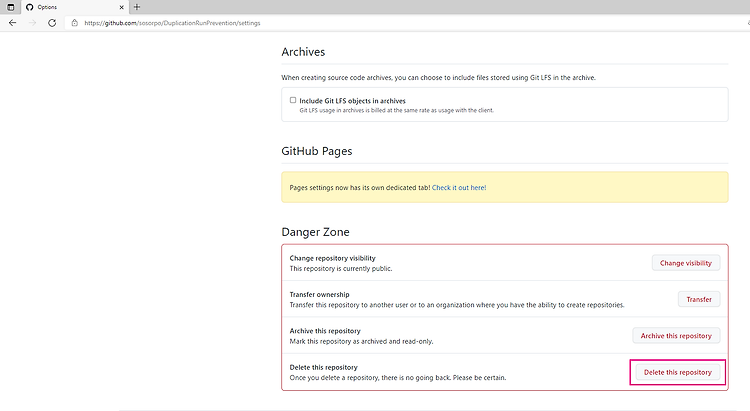Click text 'Mark this repository as archived and read-only.'

click(361, 341)
